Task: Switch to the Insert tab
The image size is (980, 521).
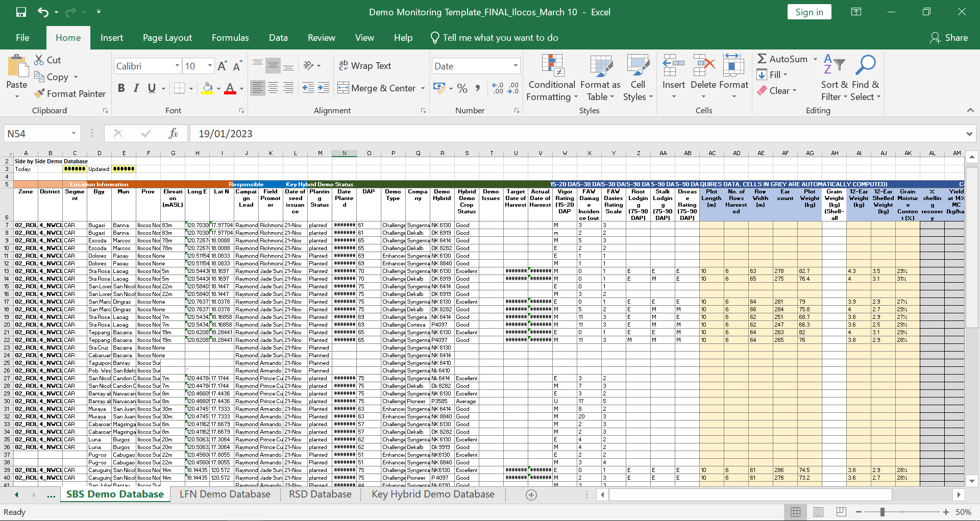Action: point(112,37)
